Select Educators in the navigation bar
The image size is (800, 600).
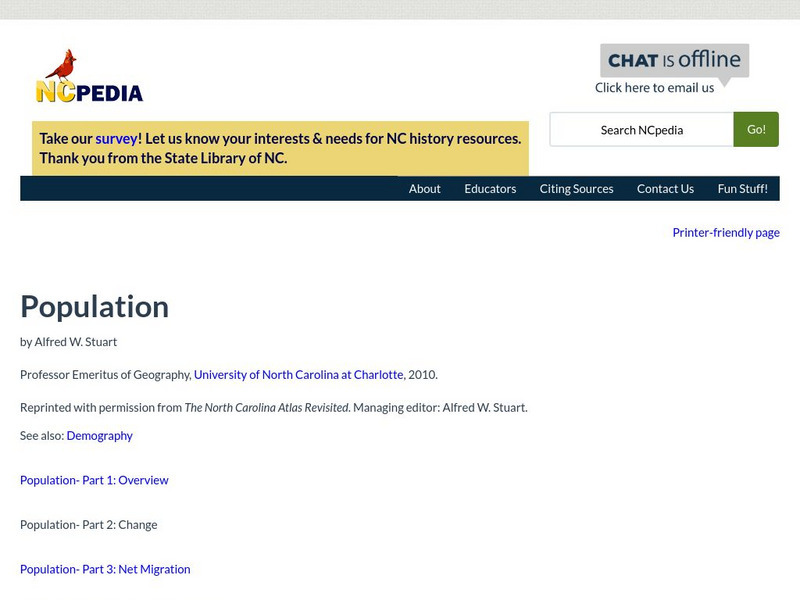[x=490, y=188]
